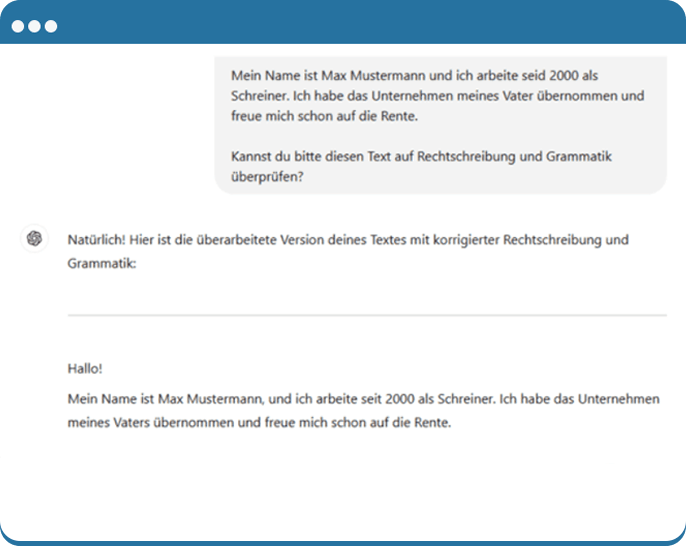This screenshot has width=686, height=546.
Task: Click the ChatGPT logo avatar icon
Action: click(x=34, y=239)
